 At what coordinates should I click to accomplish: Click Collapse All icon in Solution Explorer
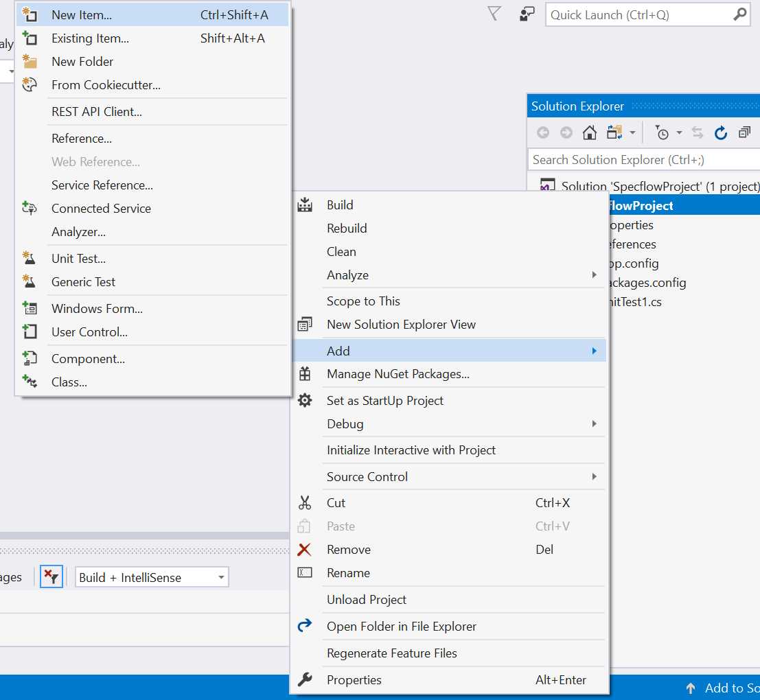744,132
